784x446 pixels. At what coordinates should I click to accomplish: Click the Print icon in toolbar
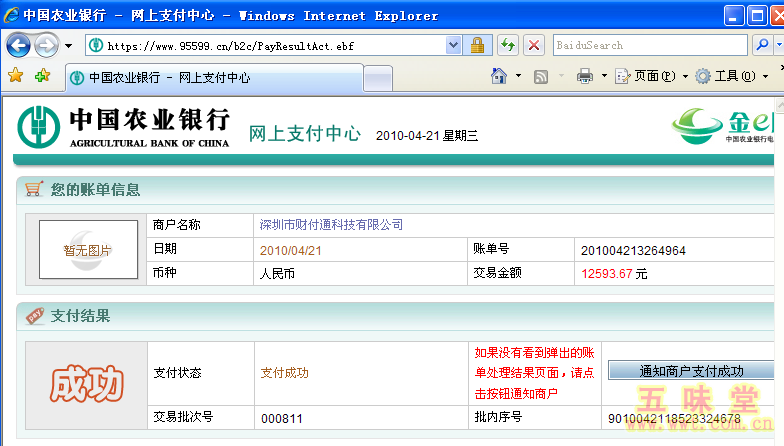coord(585,76)
